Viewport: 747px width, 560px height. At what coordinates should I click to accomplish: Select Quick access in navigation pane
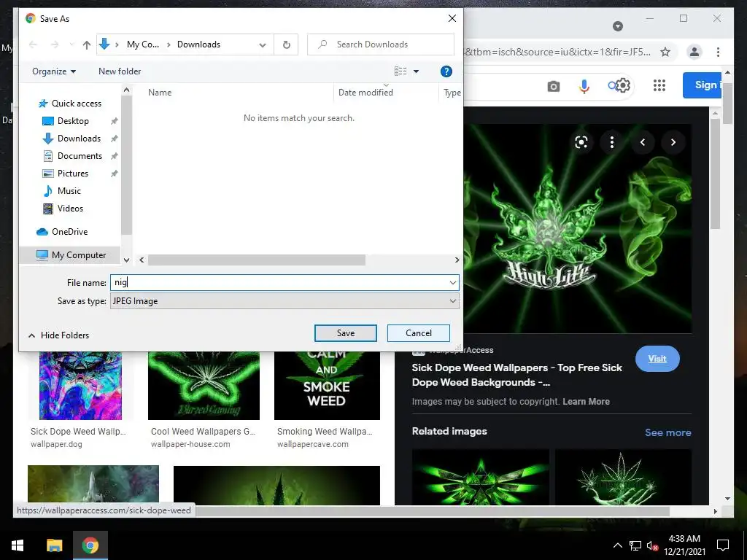[76, 104]
